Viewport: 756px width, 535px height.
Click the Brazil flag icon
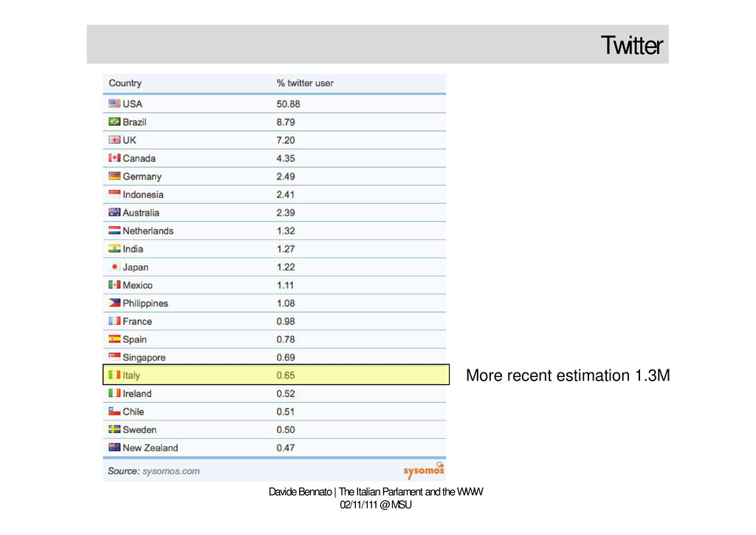(x=114, y=122)
